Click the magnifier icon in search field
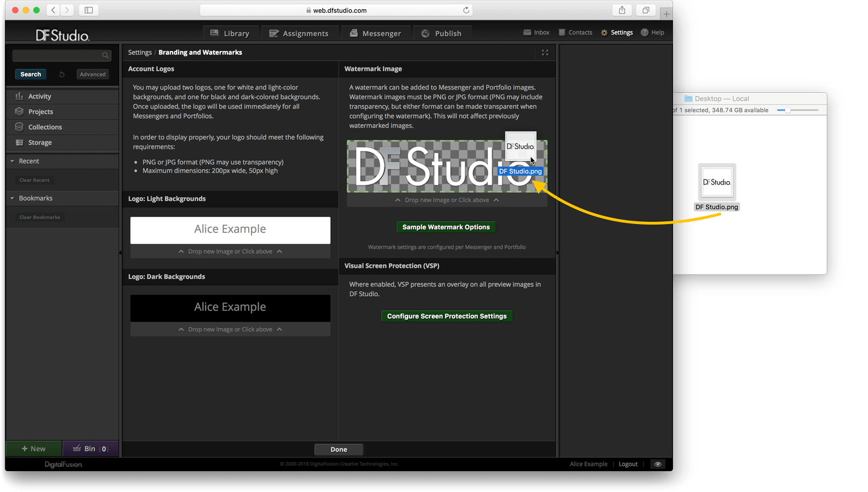Image resolution: width=868 pixels, height=492 pixels. [105, 55]
